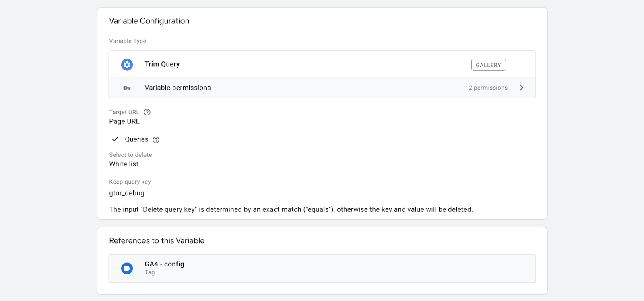Open the Select to delete White list dropdown
The width and height of the screenshot is (644, 301).
click(123, 164)
